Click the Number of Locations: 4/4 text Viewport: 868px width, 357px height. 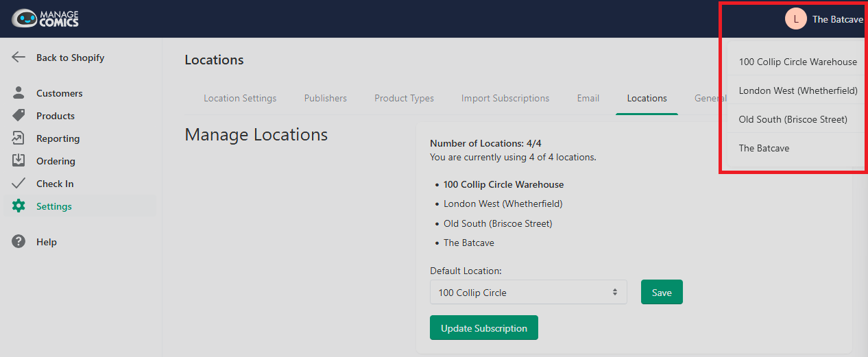485,143
